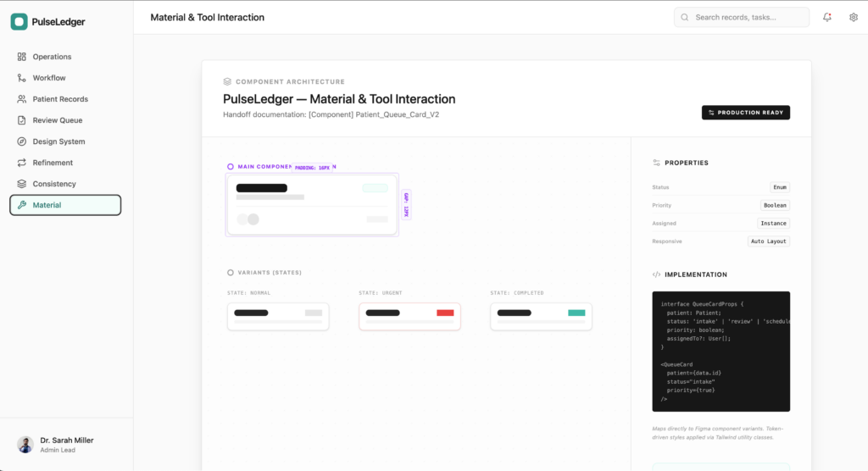The width and height of the screenshot is (868, 471).
Task: Click the Auto Layout tag for Responsive
Action: pyautogui.click(x=768, y=241)
